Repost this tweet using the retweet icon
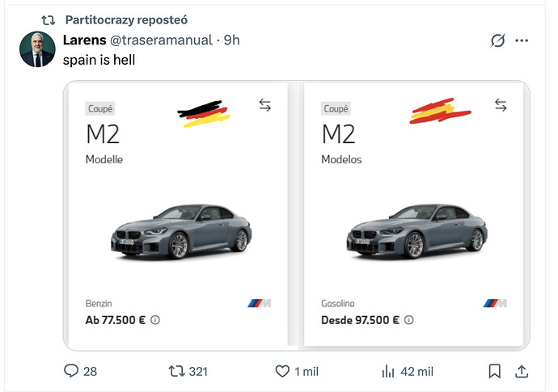558x392 pixels. [x=176, y=371]
